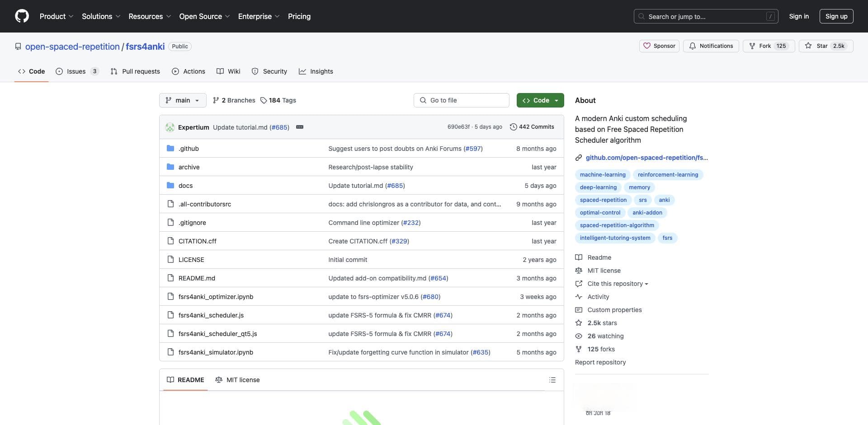Click the spaced-repetition-algorithm topic tag
Screen dimensions: 868x425
(x=617, y=225)
